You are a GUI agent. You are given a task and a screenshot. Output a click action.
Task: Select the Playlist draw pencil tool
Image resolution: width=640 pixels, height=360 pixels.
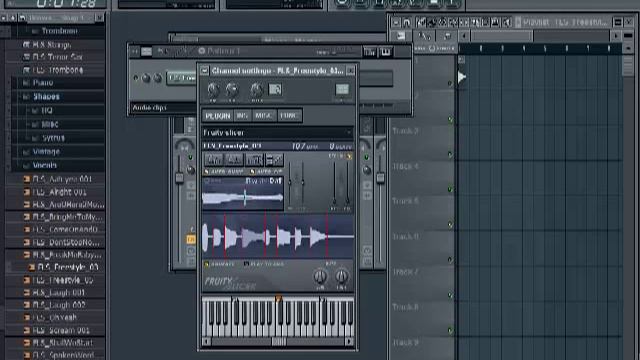point(421,22)
